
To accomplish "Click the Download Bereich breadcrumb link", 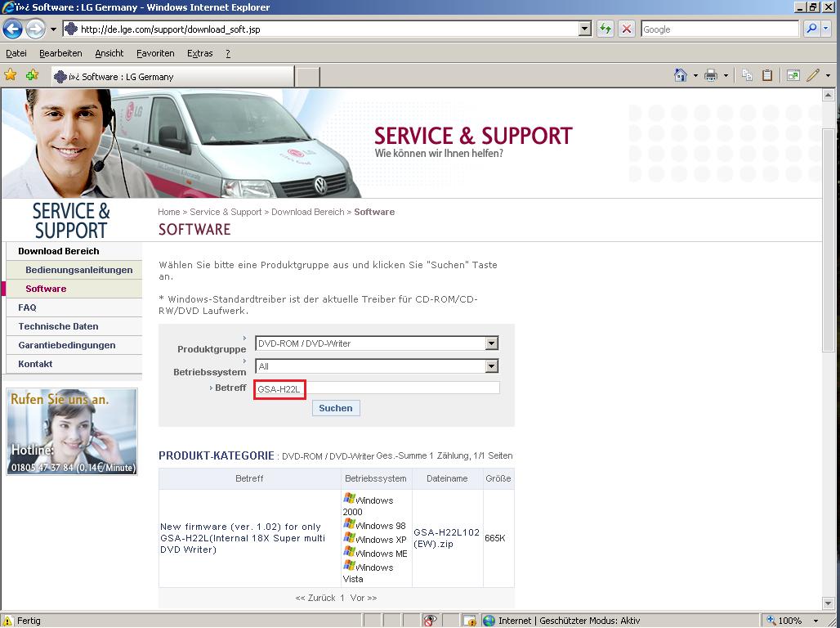I will pyautogui.click(x=307, y=212).
